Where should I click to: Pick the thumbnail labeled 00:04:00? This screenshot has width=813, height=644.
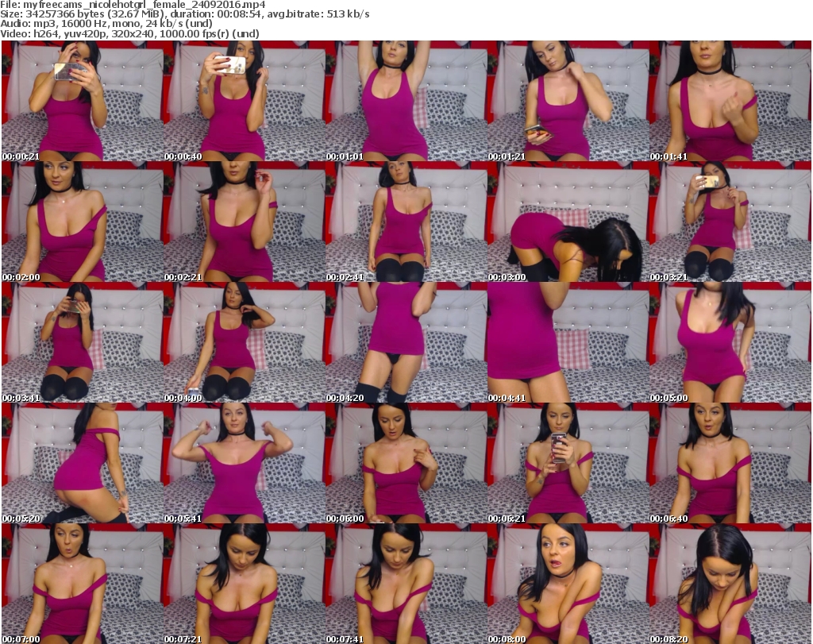pyautogui.click(x=244, y=342)
